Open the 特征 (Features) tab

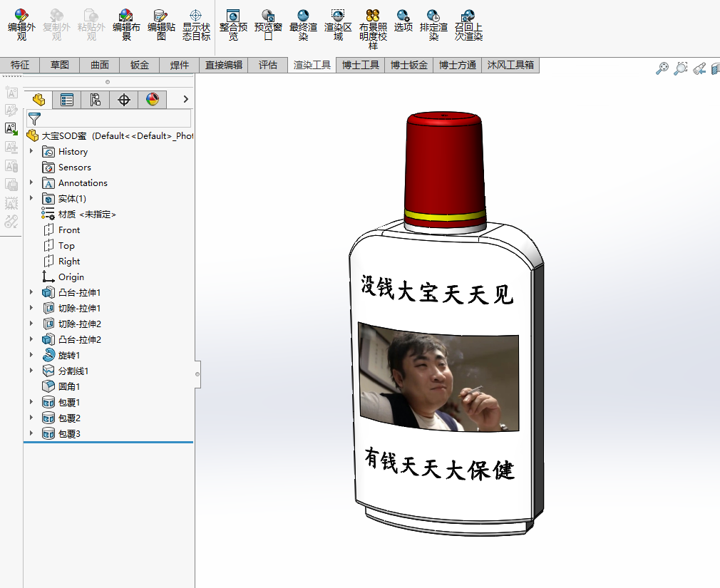pos(20,65)
